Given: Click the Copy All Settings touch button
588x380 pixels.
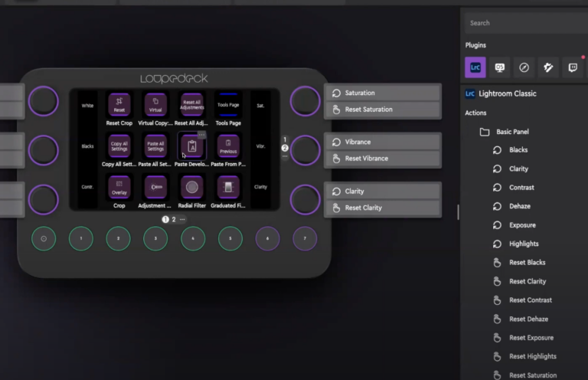Looking at the screenshot, I should (x=119, y=146).
